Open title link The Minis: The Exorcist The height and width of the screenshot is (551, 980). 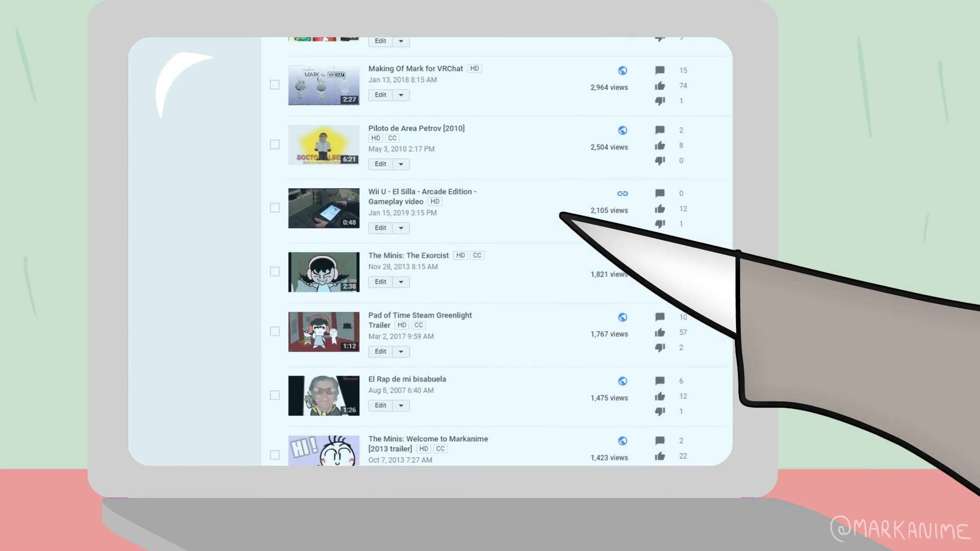408,255
